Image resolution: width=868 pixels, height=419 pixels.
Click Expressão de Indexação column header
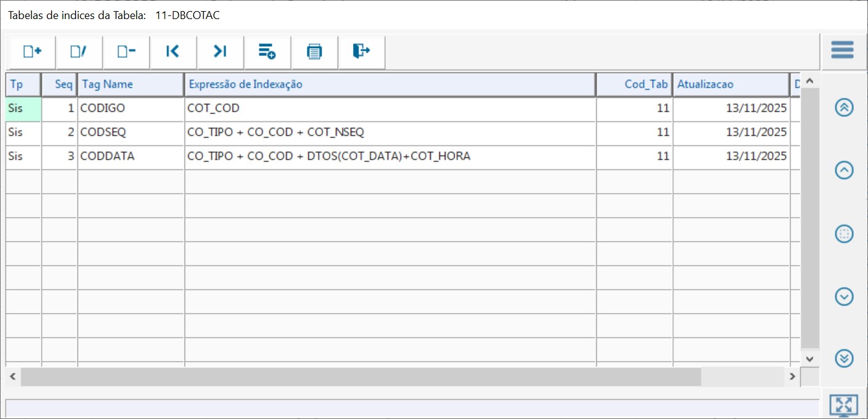389,84
